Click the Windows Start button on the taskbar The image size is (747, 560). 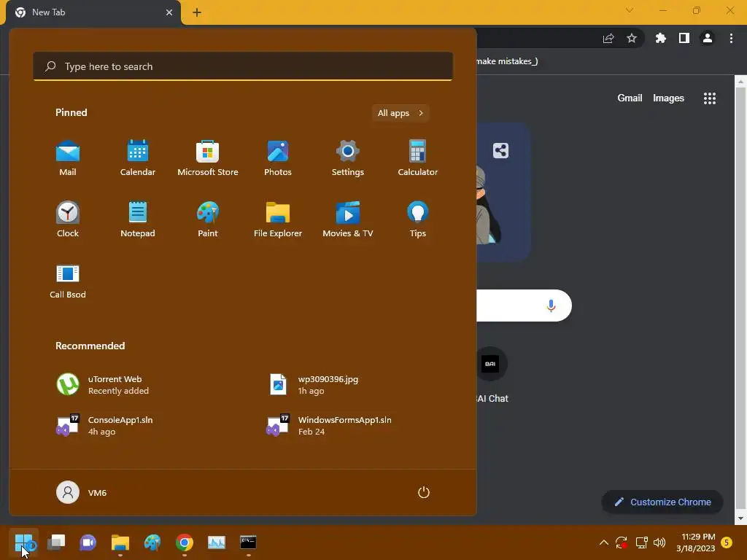click(x=24, y=542)
